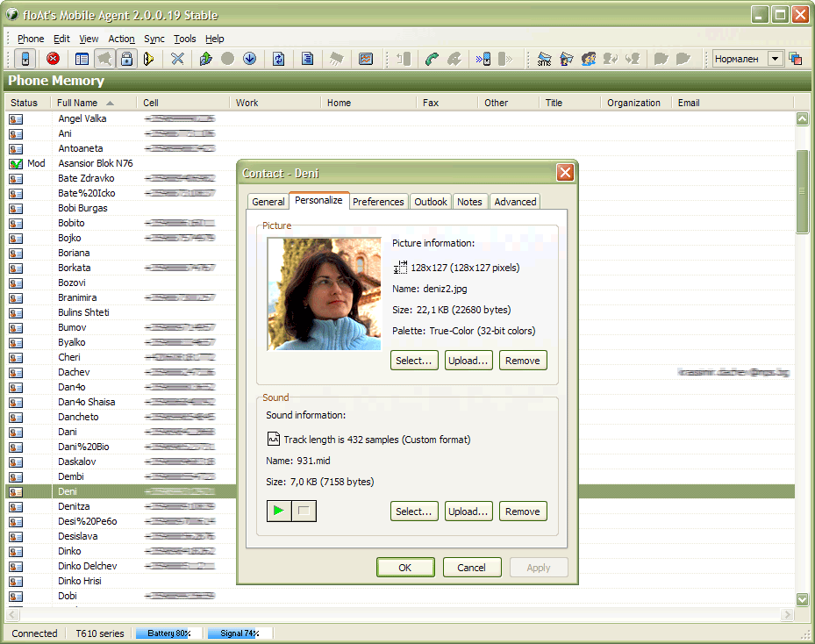This screenshot has width=815, height=644.
Task: Click the two-people contacts icon in toolbar
Action: coord(588,59)
